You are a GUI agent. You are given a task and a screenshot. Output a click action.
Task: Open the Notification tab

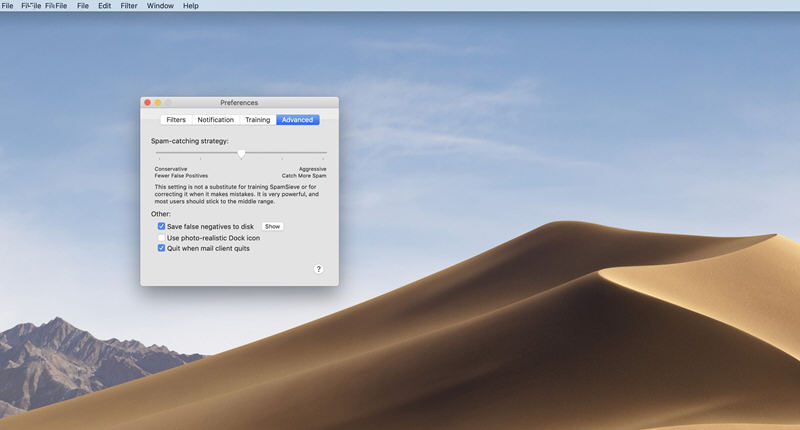(x=215, y=119)
